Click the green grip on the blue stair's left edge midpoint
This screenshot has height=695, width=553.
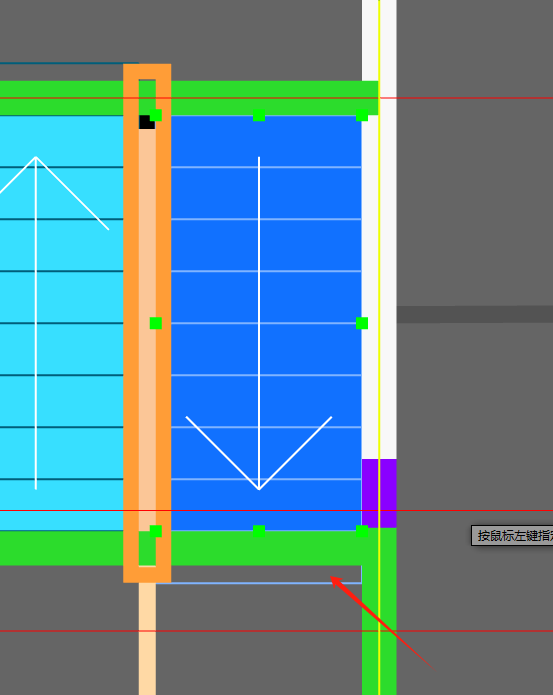156,323
